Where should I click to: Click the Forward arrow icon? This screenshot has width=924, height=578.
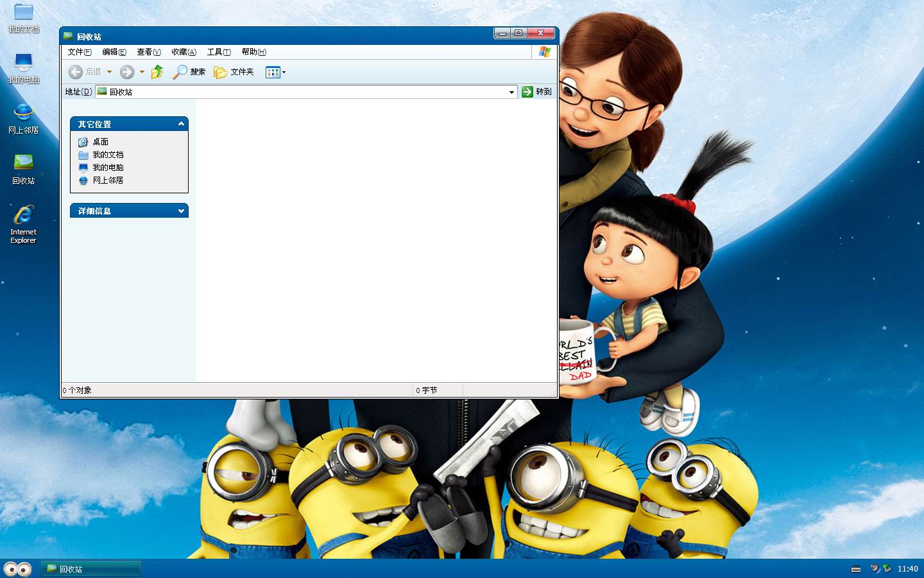click(x=127, y=72)
